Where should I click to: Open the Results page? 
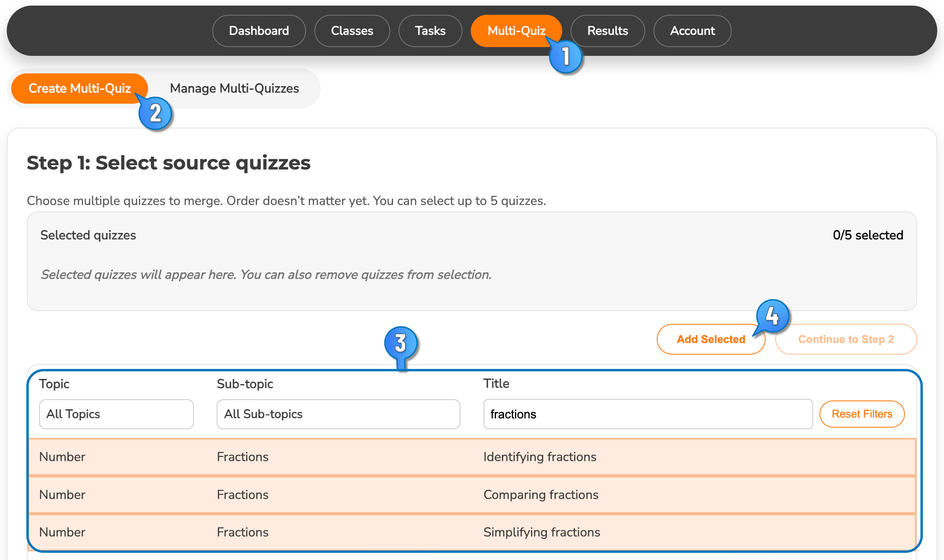[x=607, y=31]
